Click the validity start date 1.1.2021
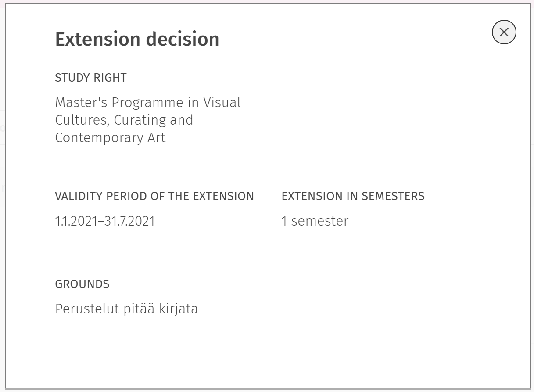The width and height of the screenshot is (534, 392). (x=76, y=221)
